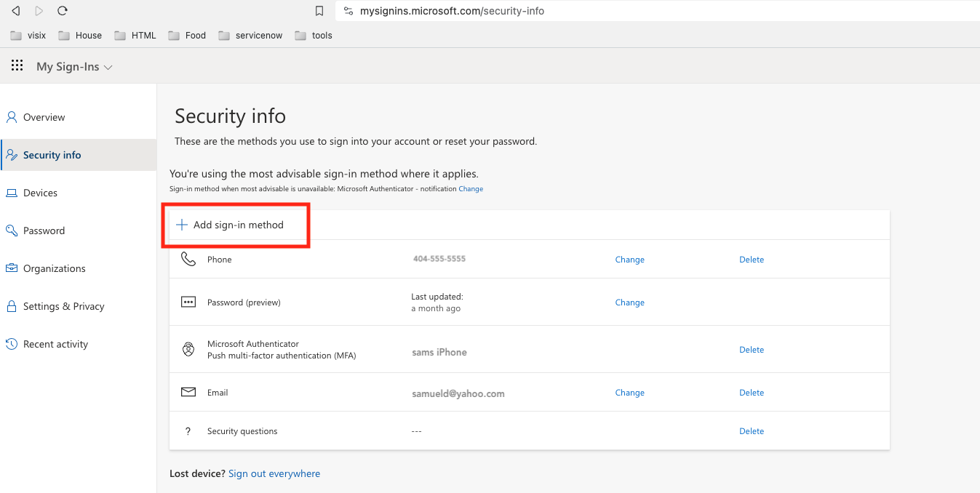Expand the My Sign-Ins dropdown

coord(74,67)
